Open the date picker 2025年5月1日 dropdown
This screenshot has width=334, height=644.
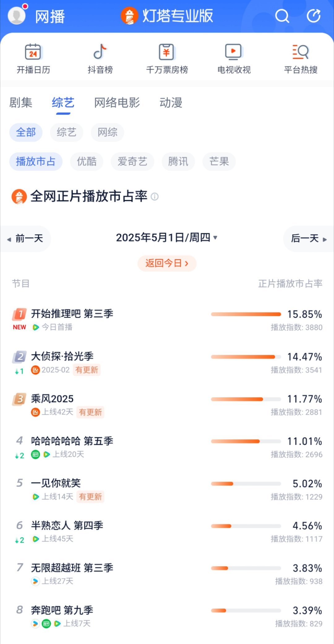pyautogui.click(x=167, y=238)
